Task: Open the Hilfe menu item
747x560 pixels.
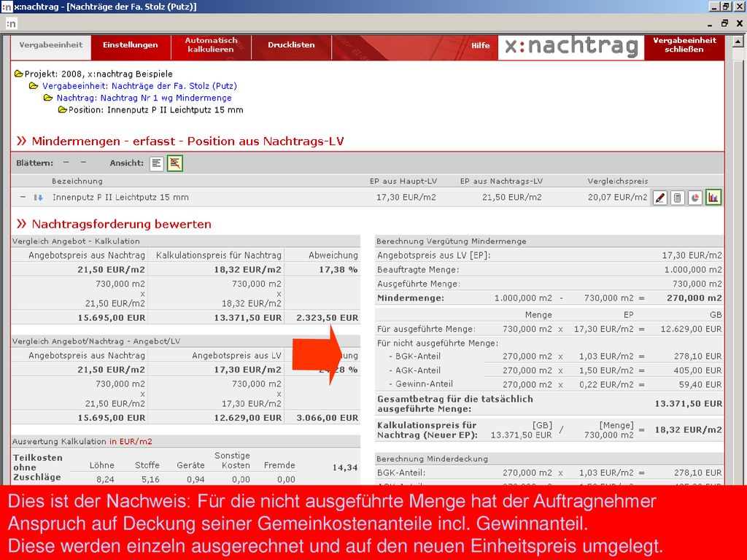Action: (x=480, y=46)
